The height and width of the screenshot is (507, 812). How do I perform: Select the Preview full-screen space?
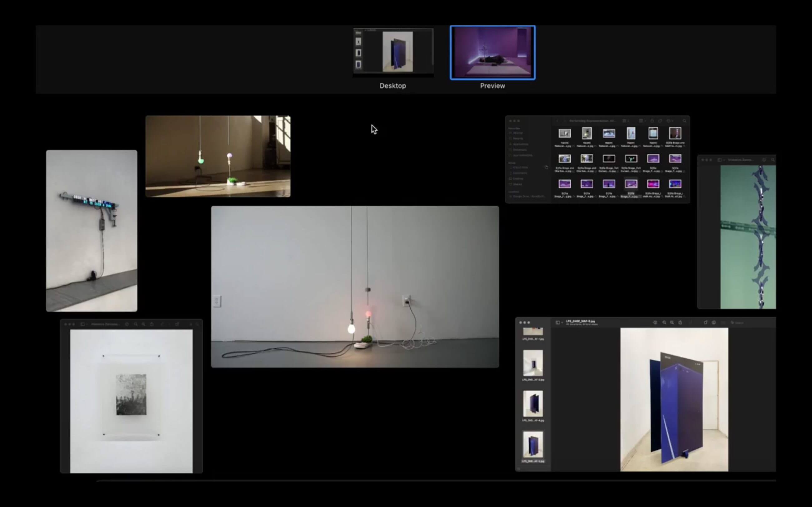pyautogui.click(x=492, y=53)
